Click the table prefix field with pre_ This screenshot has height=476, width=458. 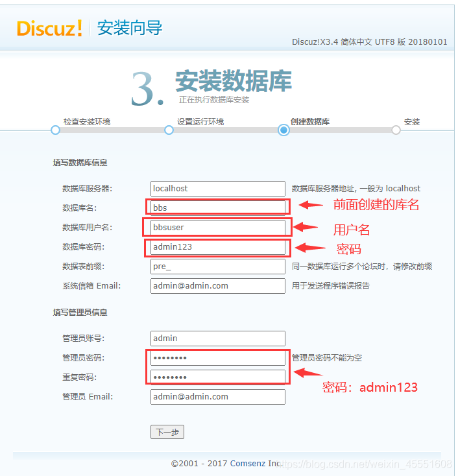[218, 267]
